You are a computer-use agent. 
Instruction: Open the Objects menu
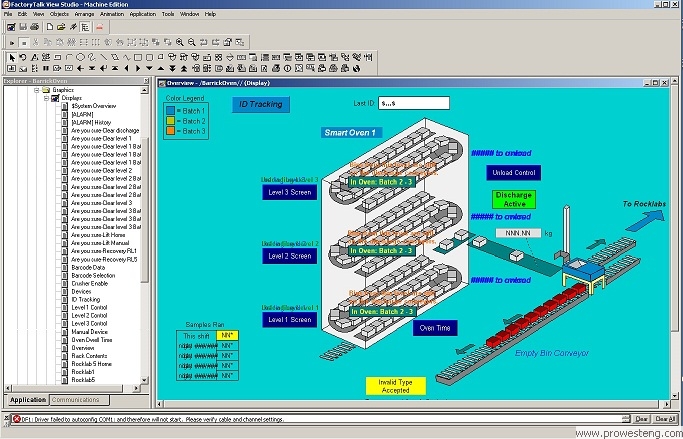pos(59,14)
